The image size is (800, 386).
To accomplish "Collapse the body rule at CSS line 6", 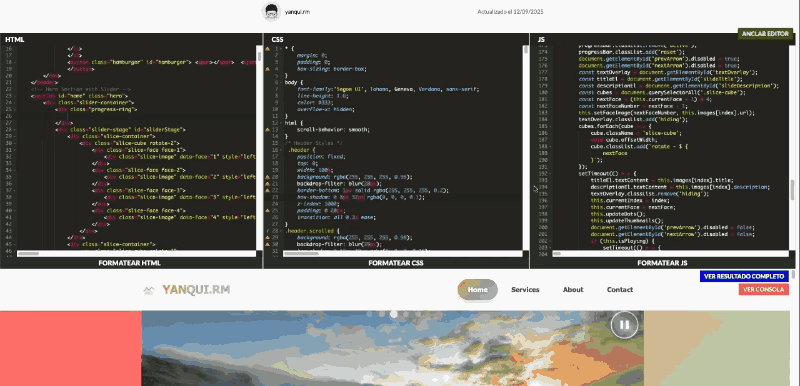I will pyautogui.click(x=281, y=82).
